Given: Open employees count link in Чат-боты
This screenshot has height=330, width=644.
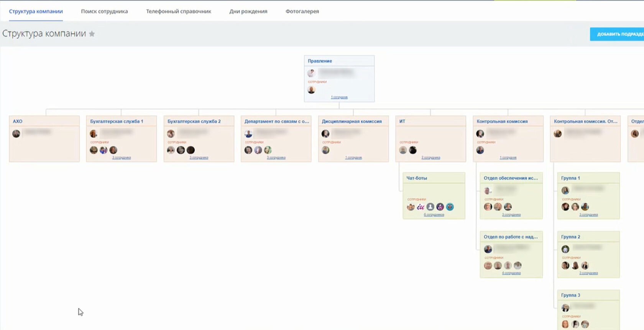Looking at the screenshot, I should (434, 215).
